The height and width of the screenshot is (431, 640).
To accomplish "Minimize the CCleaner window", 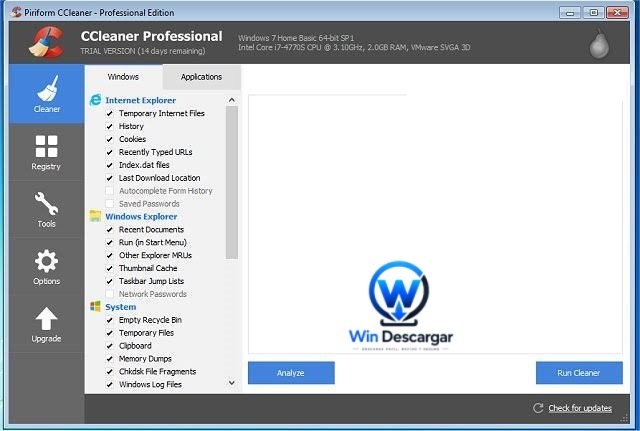I will 570,13.
